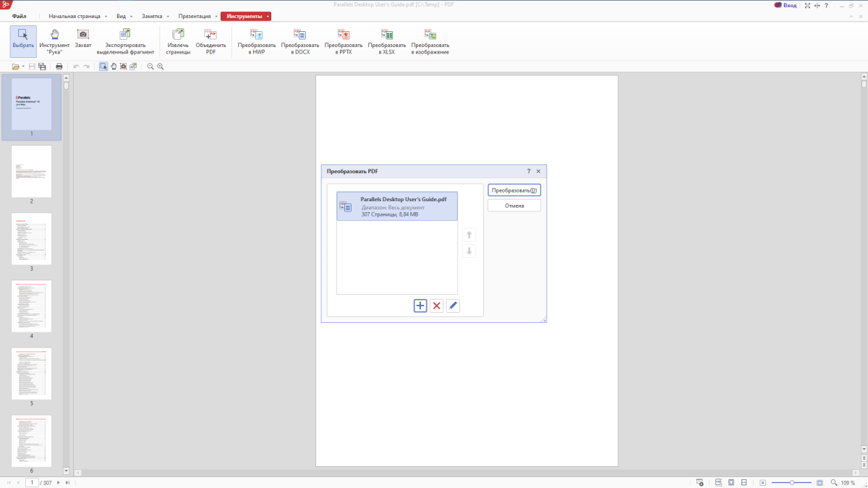Choose Экспортировать выделенный фрагмент
This screenshot has width=868, height=488.
(125, 41)
